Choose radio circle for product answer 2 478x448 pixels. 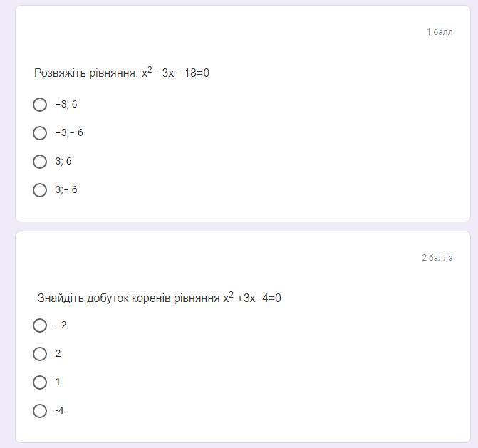[x=40, y=354]
